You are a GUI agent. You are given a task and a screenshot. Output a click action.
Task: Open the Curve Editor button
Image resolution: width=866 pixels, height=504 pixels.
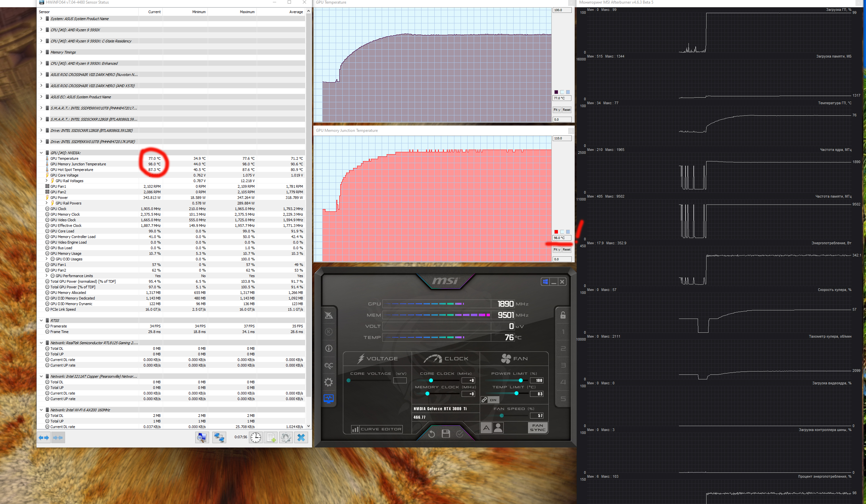click(x=377, y=429)
